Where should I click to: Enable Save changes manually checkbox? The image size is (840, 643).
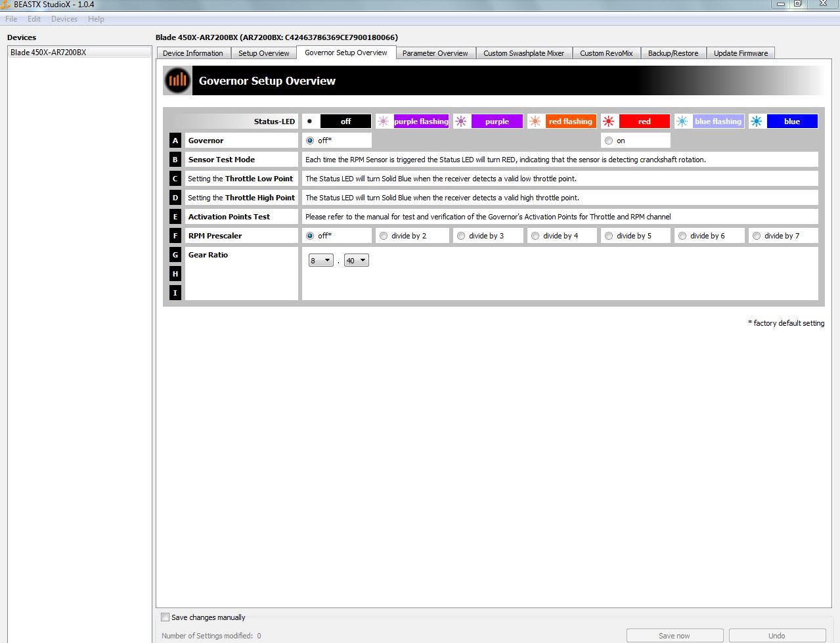pos(166,617)
